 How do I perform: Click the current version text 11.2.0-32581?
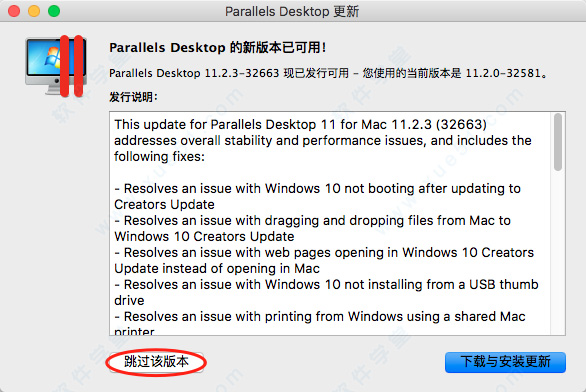(503, 73)
